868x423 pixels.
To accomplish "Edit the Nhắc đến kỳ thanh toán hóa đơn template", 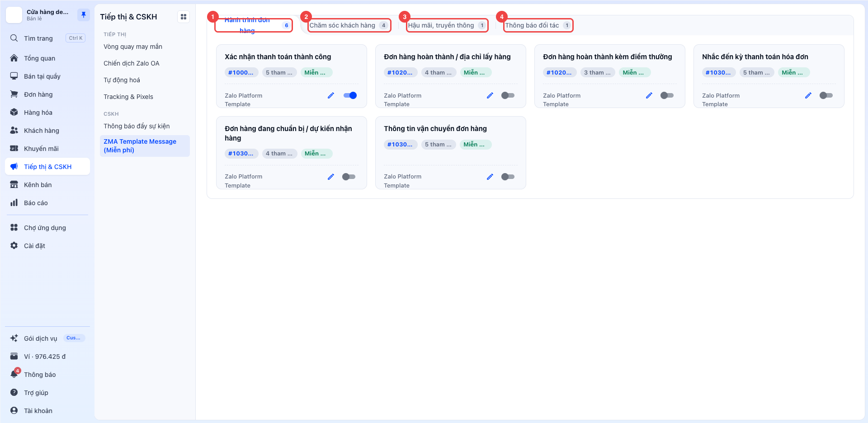I will [x=808, y=95].
